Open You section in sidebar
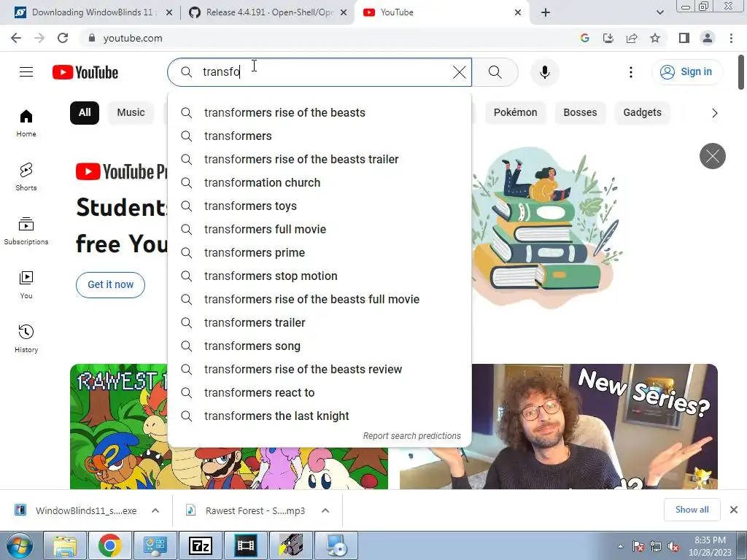The image size is (747, 560). 26,285
